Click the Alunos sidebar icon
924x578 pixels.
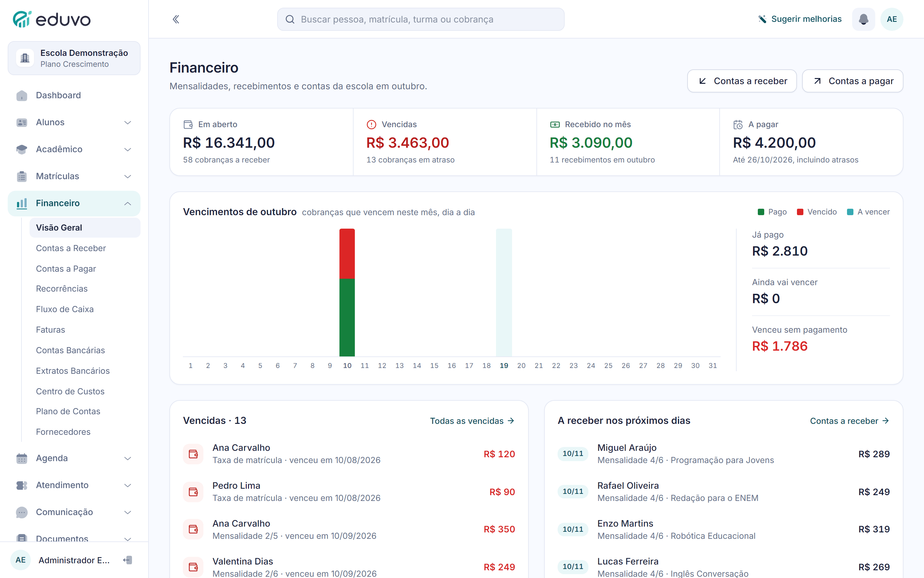[x=22, y=122]
